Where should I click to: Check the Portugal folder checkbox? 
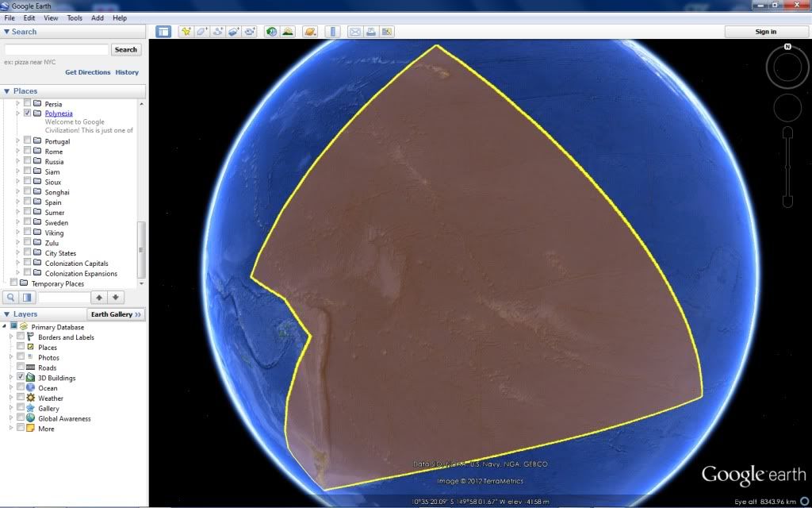coord(28,140)
